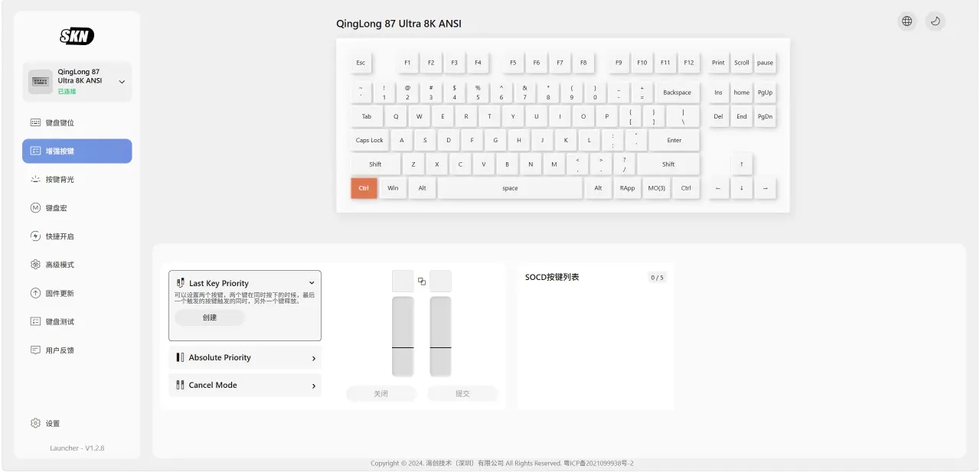The width and height of the screenshot is (980, 472).
Task: Select the RApp key
Action: tap(627, 187)
